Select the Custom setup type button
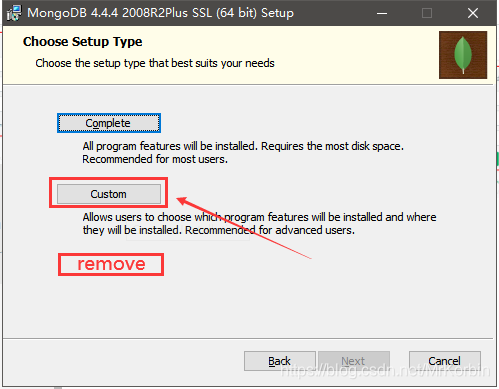 pyautogui.click(x=109, y=194)
